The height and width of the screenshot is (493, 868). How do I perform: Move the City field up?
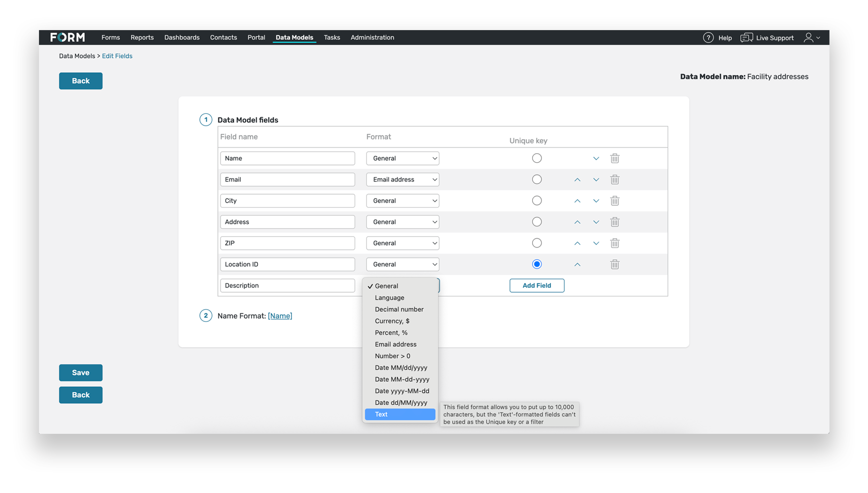tap(577, 201)
